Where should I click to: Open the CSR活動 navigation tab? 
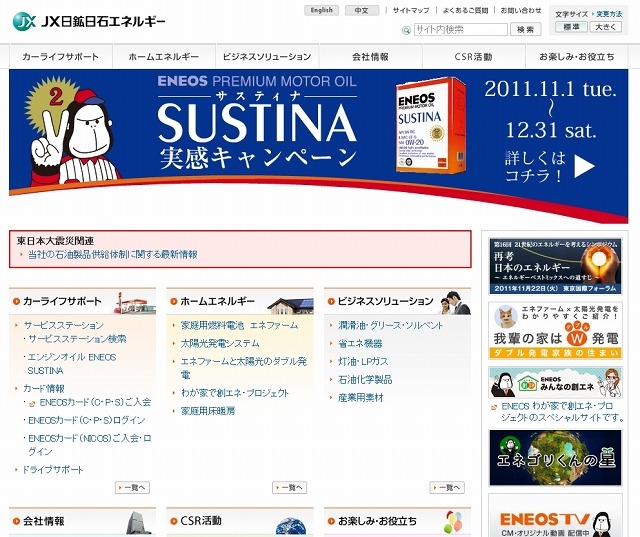pyautogui.click(x=473, y=57)
